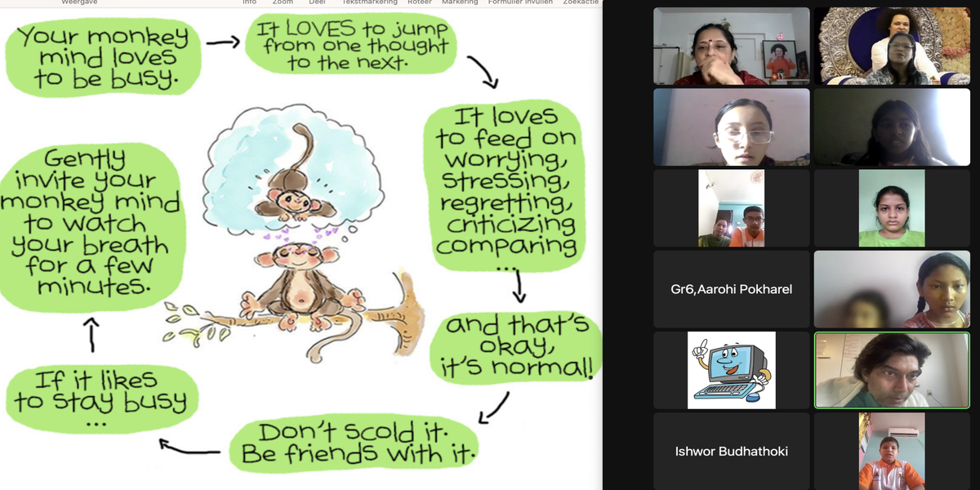Image resolution: width=980 pixels, height=490 pixels.
Task: Select the tile with the ornate silver chair backdrop
Action: [x=892, y=47]
